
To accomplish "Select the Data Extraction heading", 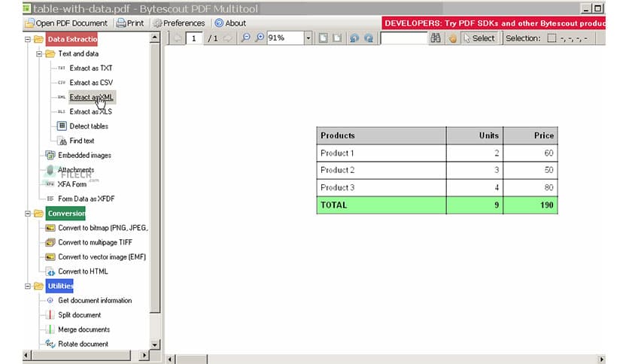I will (x=71, y=39).
